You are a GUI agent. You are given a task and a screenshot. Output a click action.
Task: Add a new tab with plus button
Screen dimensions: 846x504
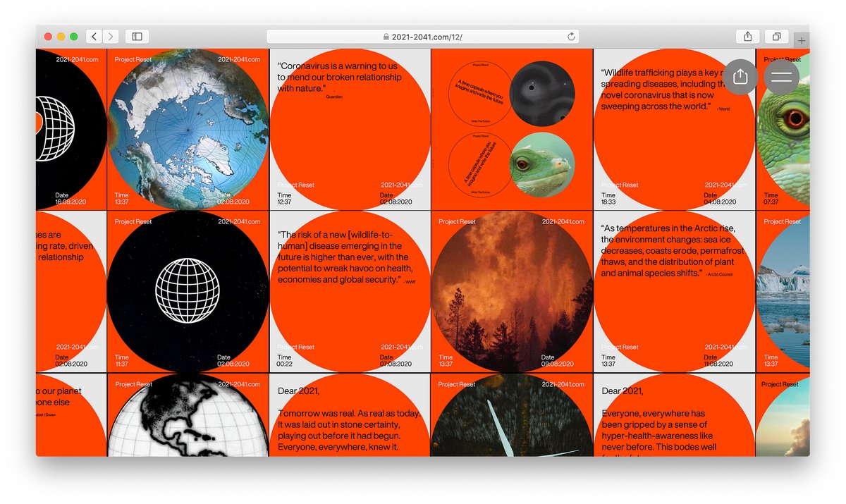click(802, 41)
